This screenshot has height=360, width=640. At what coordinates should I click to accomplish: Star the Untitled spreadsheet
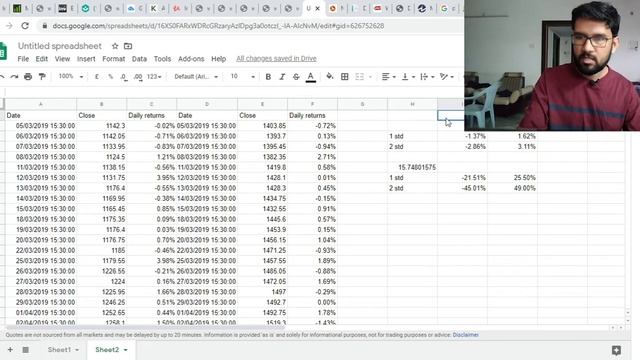tap(115, 46)
